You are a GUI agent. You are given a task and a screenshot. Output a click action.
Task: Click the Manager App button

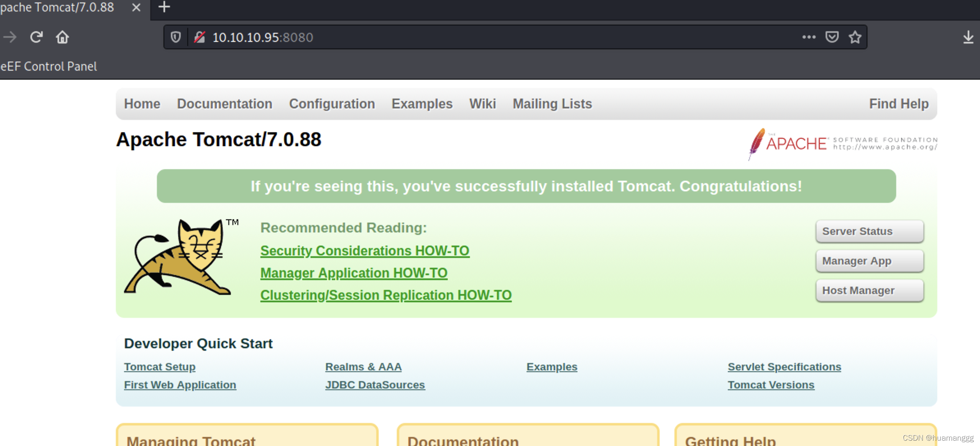click(x=870, y=261)
